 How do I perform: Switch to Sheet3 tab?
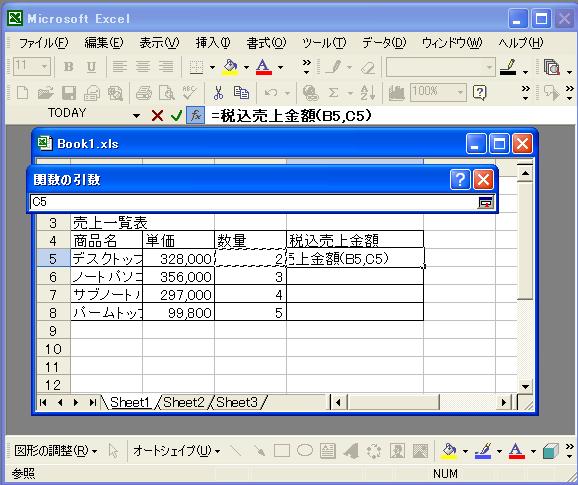point(237,402)
